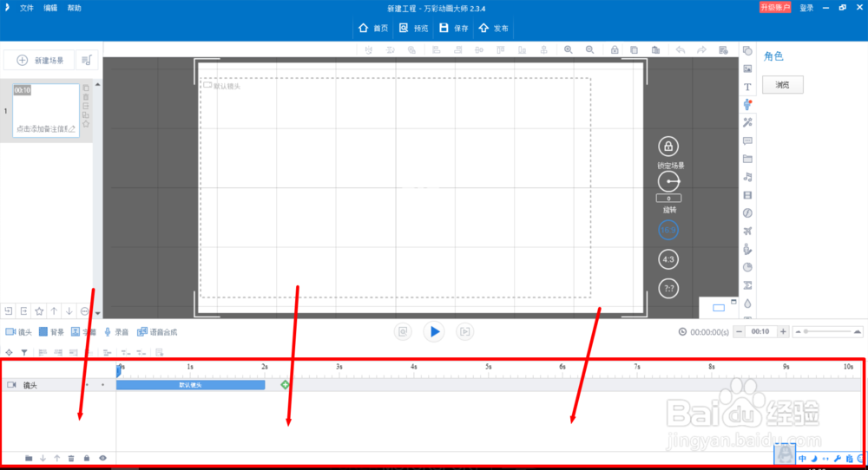Open the 编辑 menu
Image resolution: width=868 pixels, height=470 pixels.
[50, 9]
